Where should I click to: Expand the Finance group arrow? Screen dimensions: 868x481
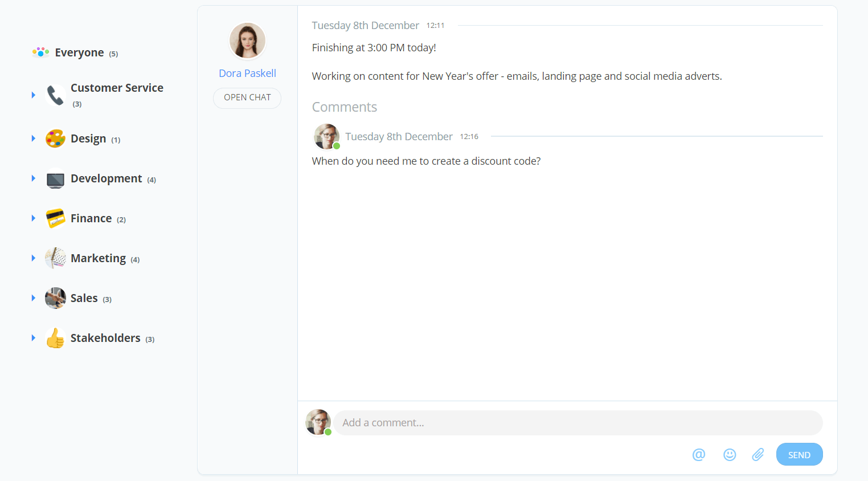(33, 218)
